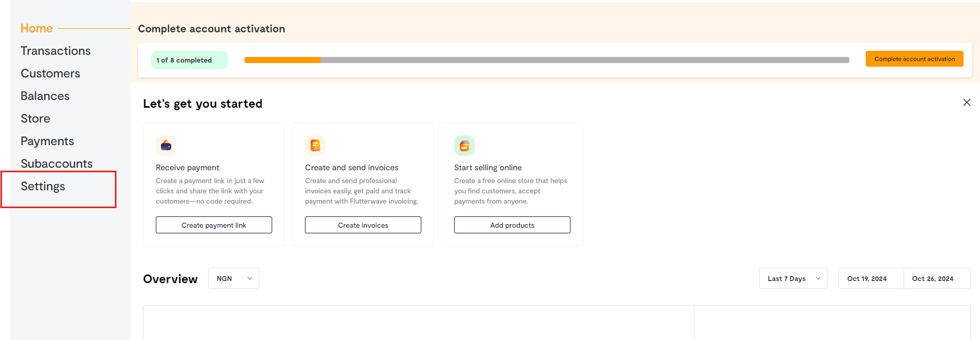The image size is (980, 340).
Task: Open the Customers page
Action: click(50, 74)
